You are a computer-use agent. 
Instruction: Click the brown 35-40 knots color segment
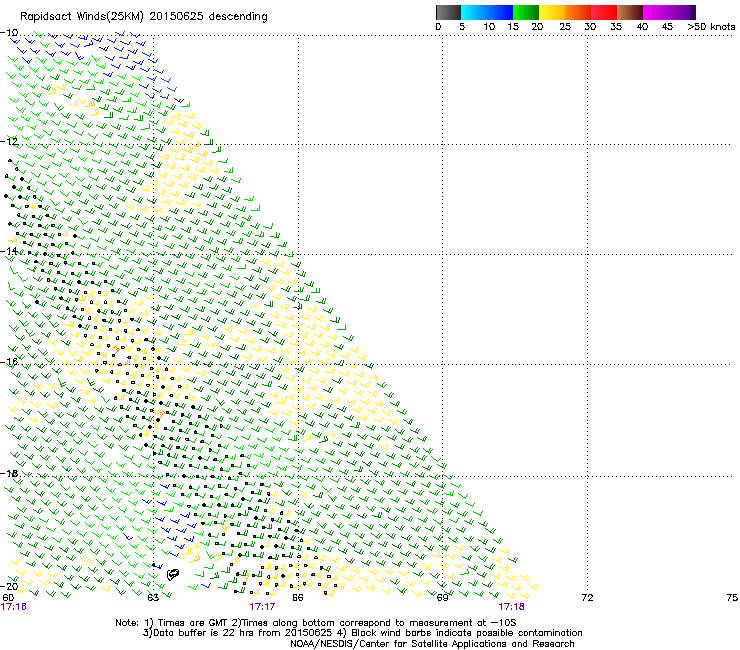pyautogui.click(x=630, y=12)
